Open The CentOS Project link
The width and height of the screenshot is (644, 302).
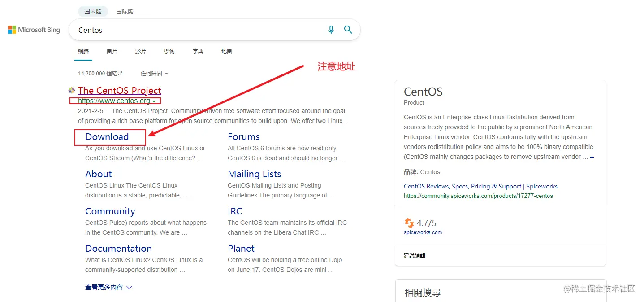point(120,90)
